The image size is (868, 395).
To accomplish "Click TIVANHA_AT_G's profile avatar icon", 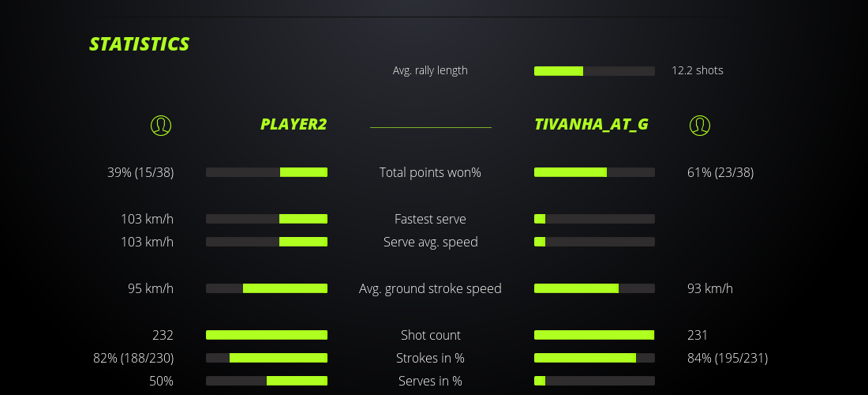I will pos(700,125).
